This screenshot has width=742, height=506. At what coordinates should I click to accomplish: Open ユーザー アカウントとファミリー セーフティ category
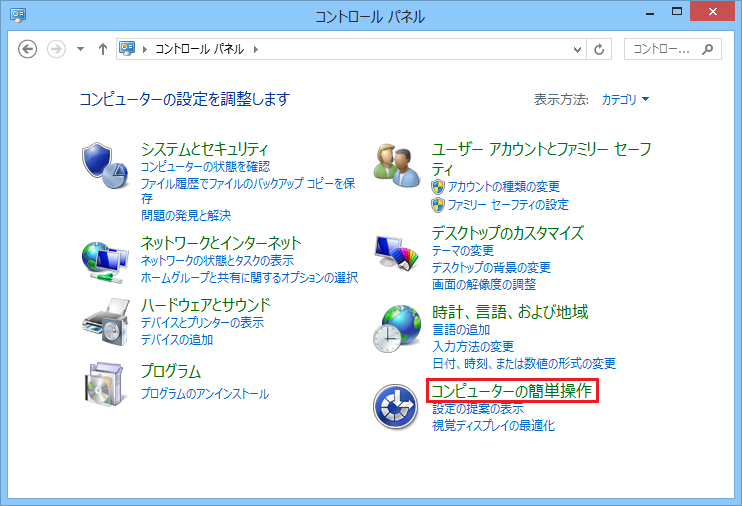[541, 159]
